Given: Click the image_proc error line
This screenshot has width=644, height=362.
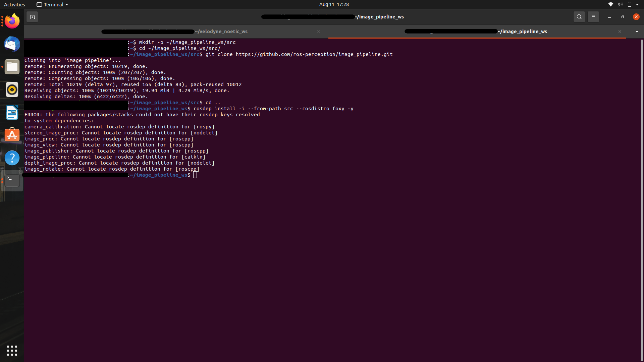Looking at the screenshot, I should (x=109, y=139).
